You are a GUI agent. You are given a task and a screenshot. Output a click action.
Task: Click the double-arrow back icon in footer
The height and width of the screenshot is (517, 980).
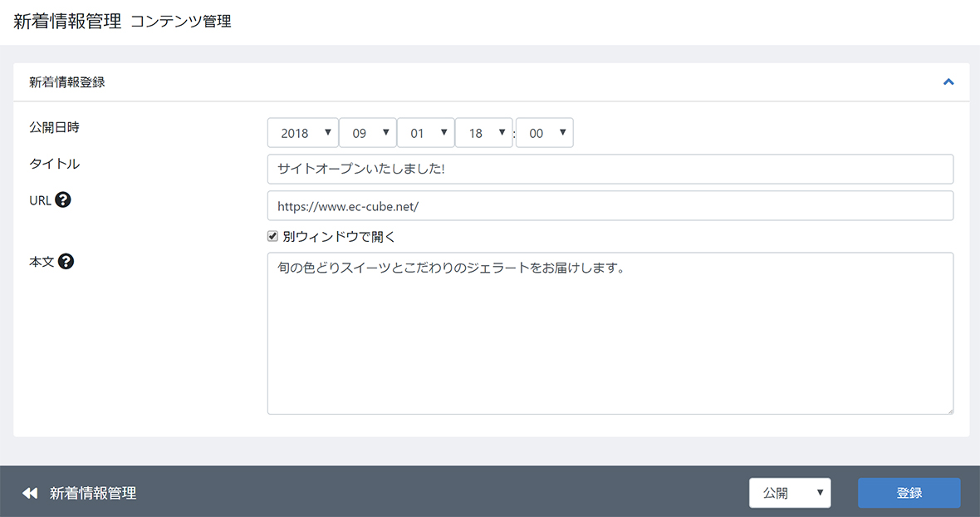click(30, 493)
